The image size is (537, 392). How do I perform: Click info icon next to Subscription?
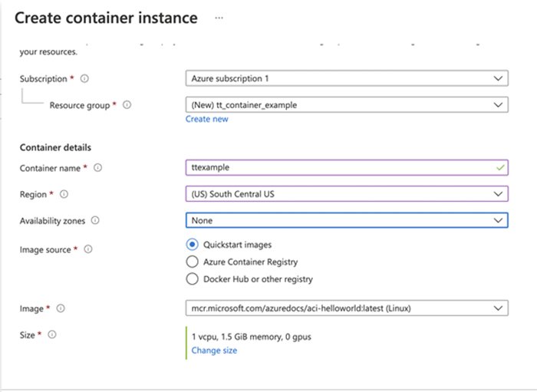point(84,78)
